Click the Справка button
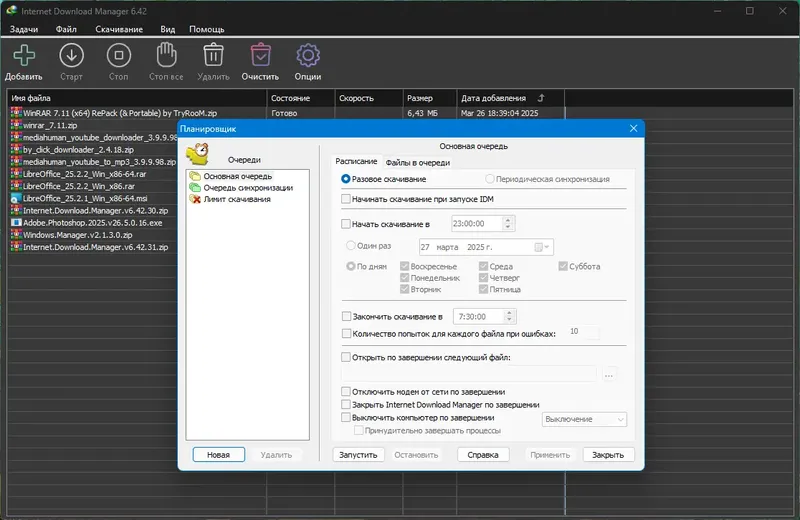 (x=483, y=455)
